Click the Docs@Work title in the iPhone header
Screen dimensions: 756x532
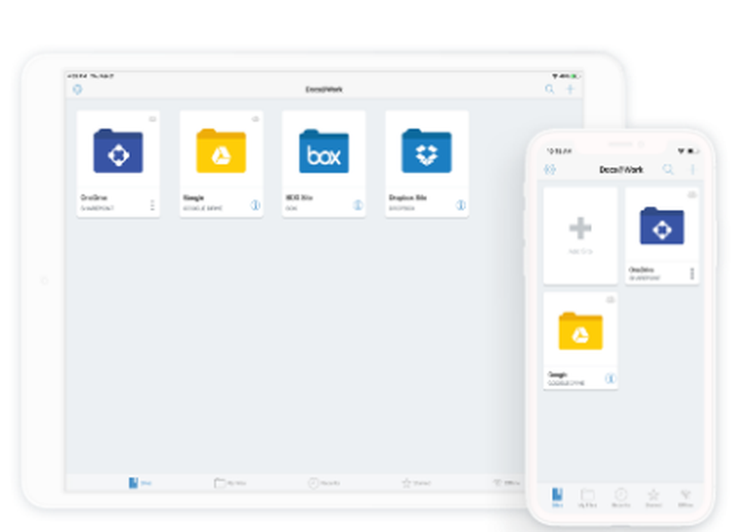pyautogui.click(x=621, y=169)
